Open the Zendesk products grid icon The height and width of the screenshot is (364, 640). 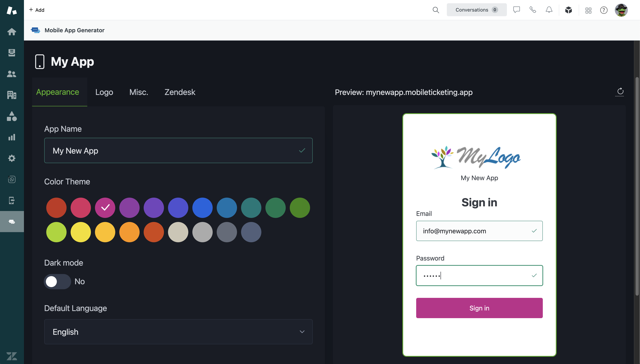click(588, 10)
